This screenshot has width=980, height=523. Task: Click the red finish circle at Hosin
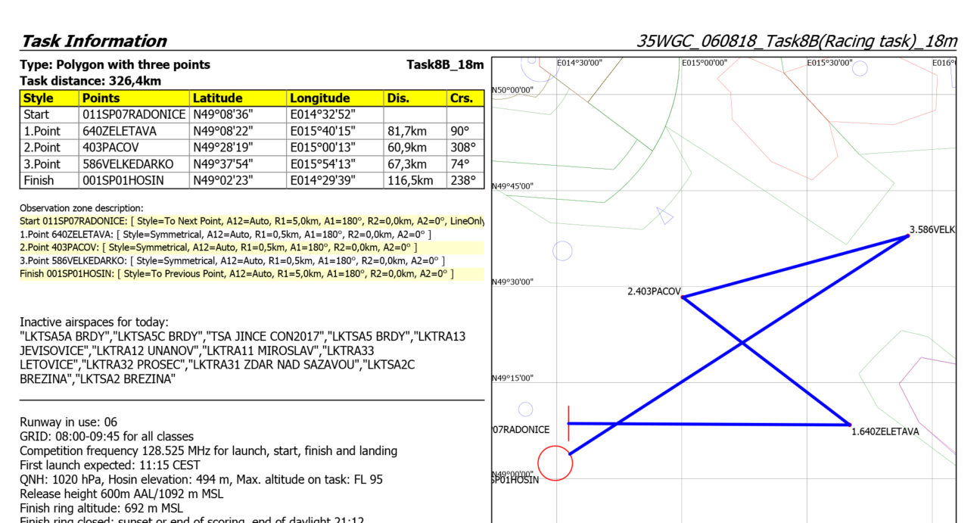pos(555,463)
